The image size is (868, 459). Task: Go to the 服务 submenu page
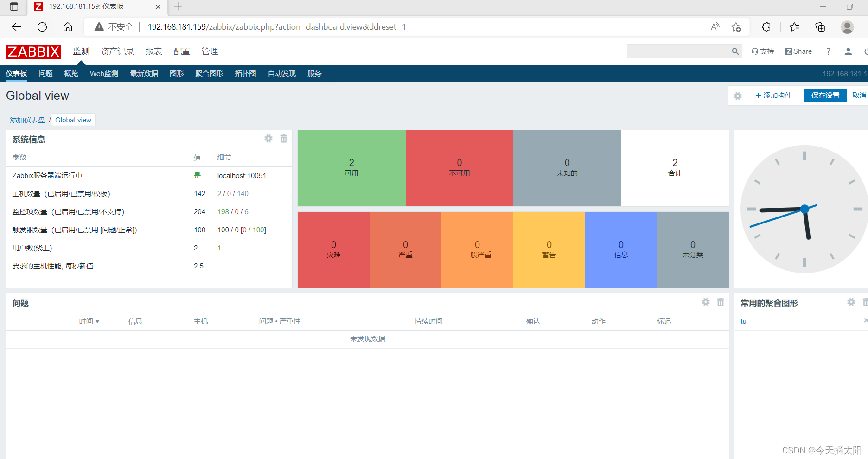314,74
